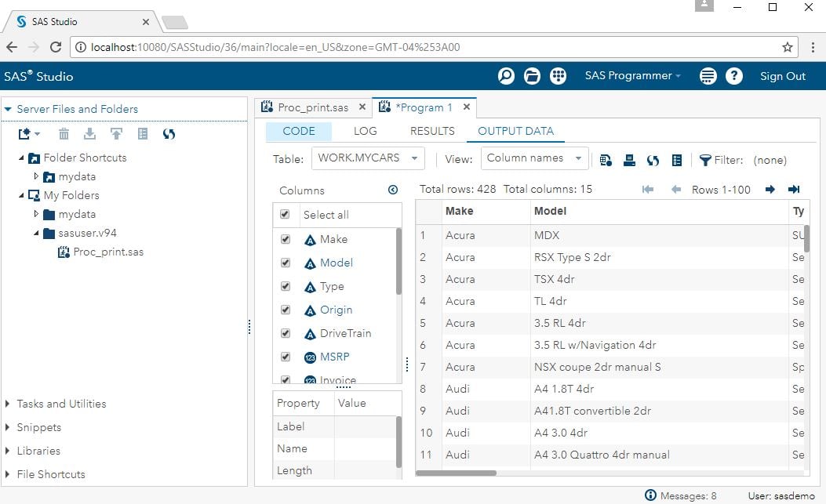Image resolution: width=826 pixels, height=504 pixels.
Task: Open the View Column names dropdown
Action: tap(534, 158)
